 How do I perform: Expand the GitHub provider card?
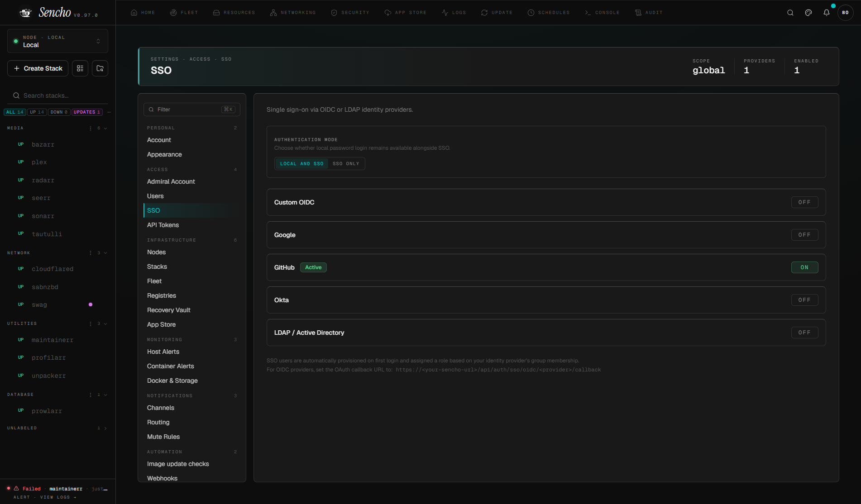(546, 267)
